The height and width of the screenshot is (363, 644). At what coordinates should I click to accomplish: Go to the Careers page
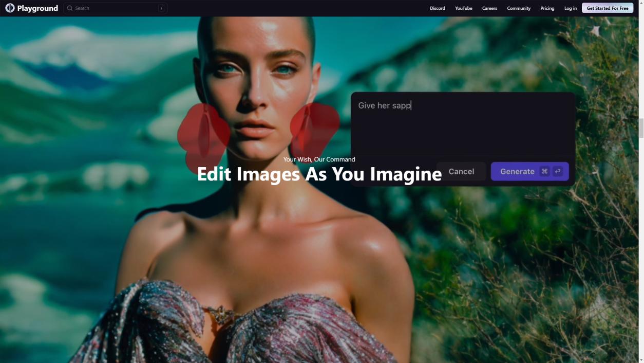point(489,8)
